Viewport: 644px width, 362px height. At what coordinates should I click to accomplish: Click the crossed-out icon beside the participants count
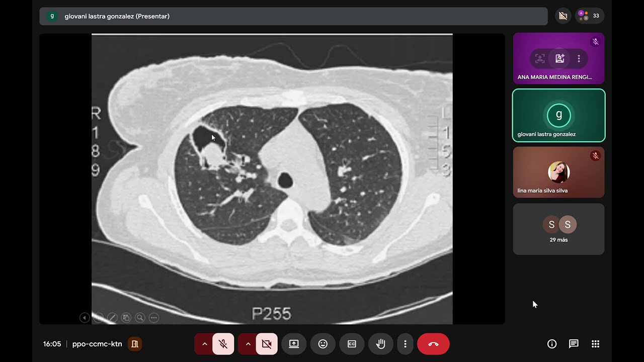click(x=563, y=16)
